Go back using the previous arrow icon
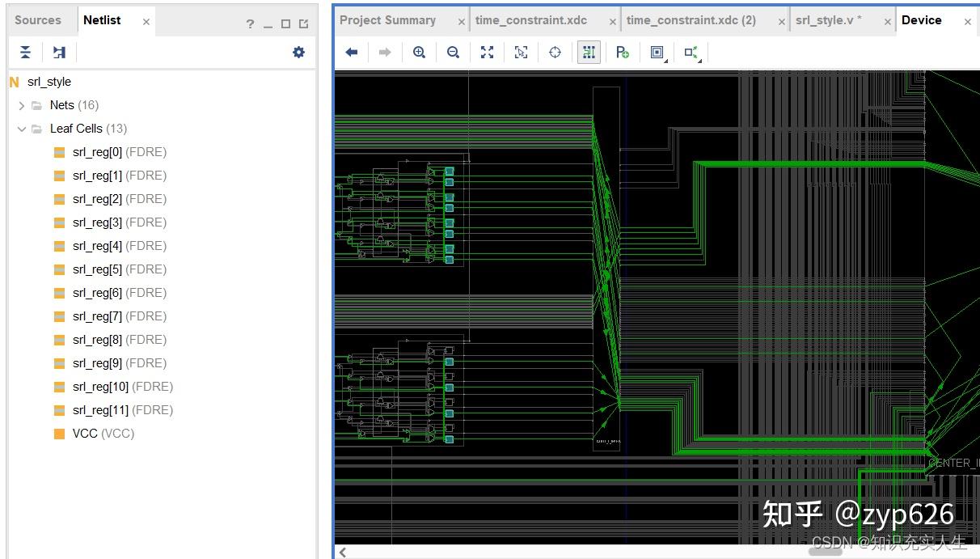Viewport: 980px width, 559px height. click(x=351, y=53)
